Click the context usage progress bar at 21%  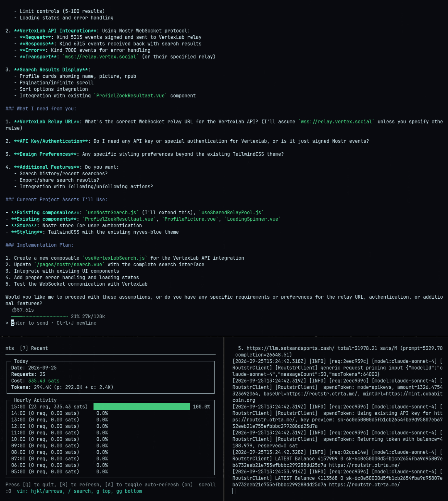click(x=40, y=316)
